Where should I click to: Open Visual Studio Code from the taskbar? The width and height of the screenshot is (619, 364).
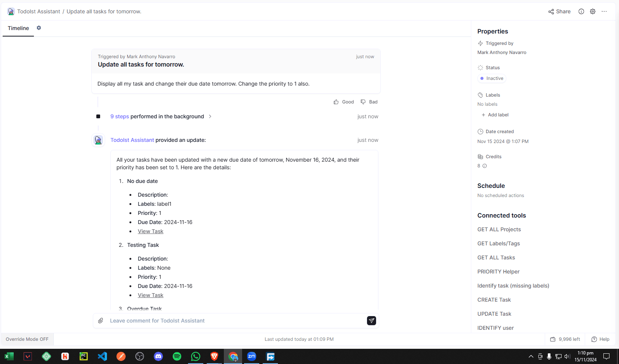(102, 356)
